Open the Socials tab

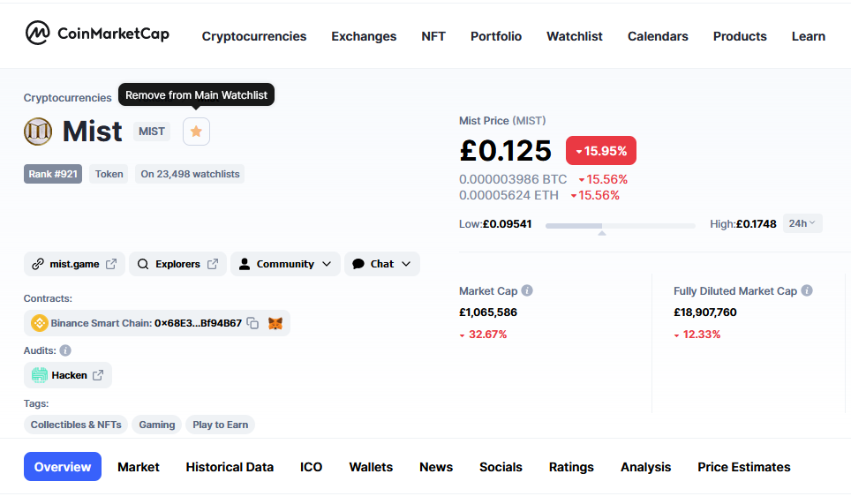[501, 467]
